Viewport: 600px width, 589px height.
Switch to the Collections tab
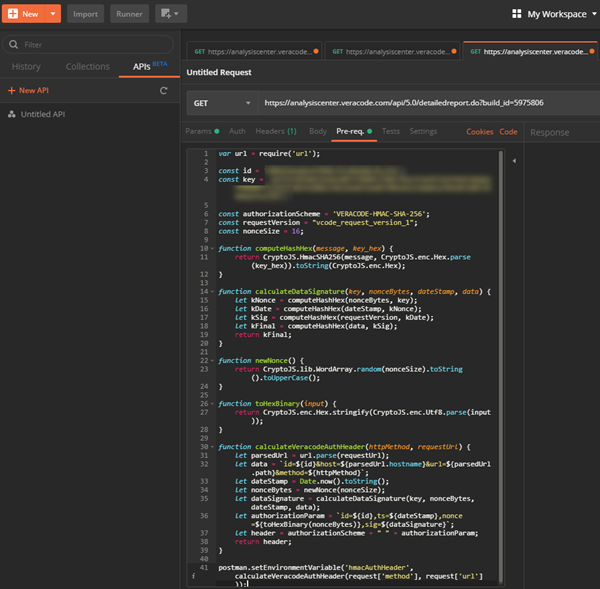(x=87, y=67)
